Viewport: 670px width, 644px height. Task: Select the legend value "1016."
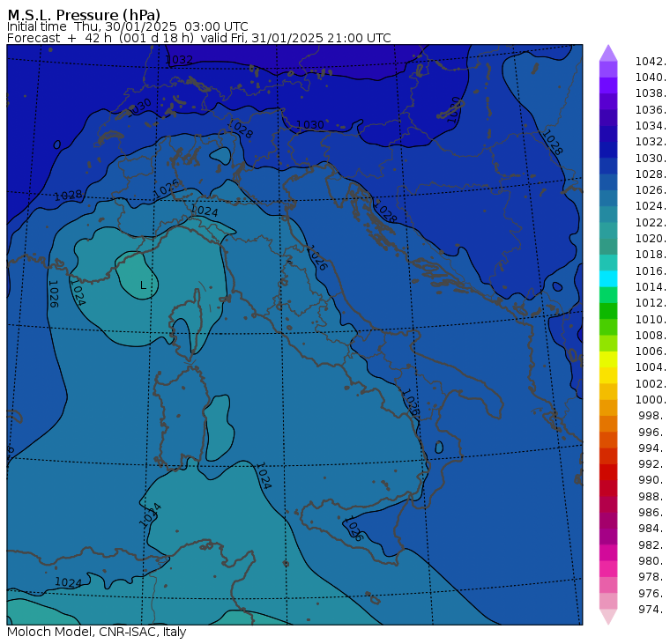point(651,270)
